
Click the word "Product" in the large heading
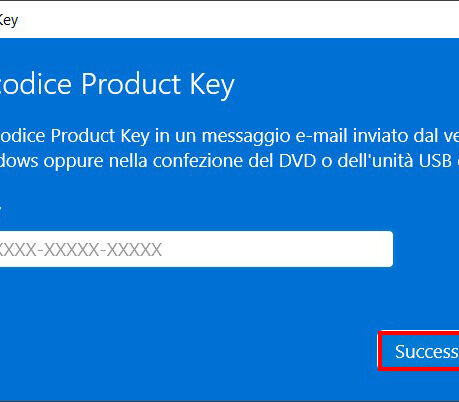pos(131,83)
